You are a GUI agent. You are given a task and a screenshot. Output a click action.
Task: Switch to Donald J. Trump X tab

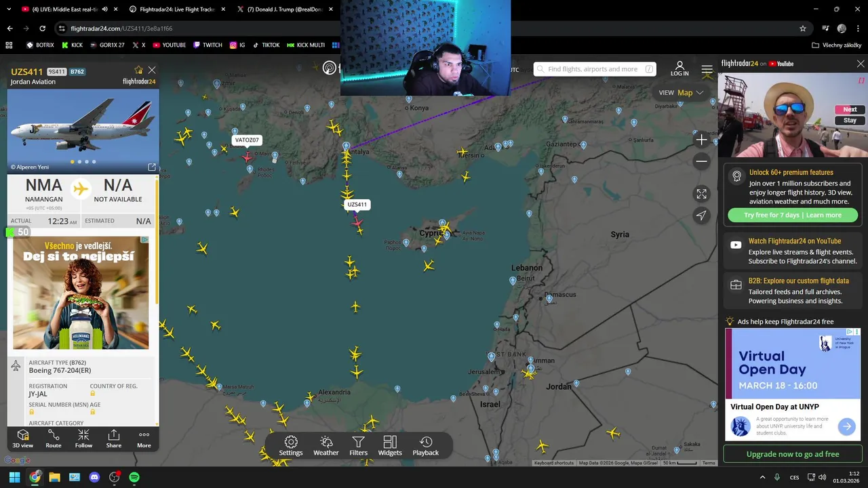pyautogui.click(x=285, y=9)
